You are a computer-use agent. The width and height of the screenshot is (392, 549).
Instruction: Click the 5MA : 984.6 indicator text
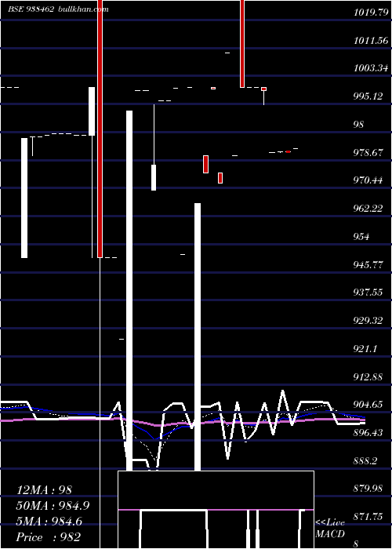click(x=49, y=522)
